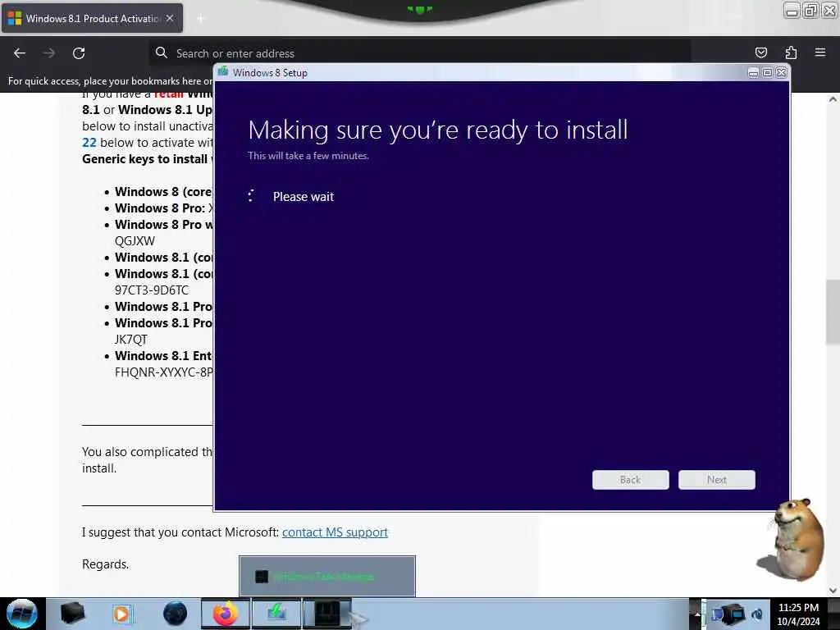Restore the outer viewer window
This screenshot has width=840, height=630.
pyautogui.click(x=811, y=10)
